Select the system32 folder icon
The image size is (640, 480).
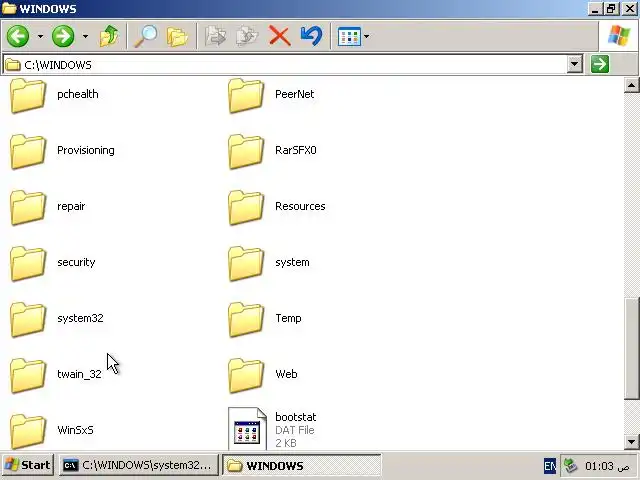tap(28, 319)
